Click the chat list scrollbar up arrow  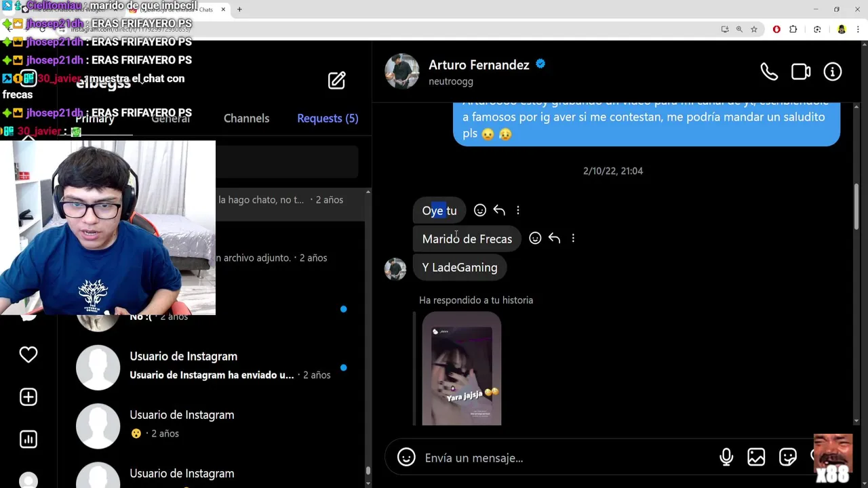(368, 192)
